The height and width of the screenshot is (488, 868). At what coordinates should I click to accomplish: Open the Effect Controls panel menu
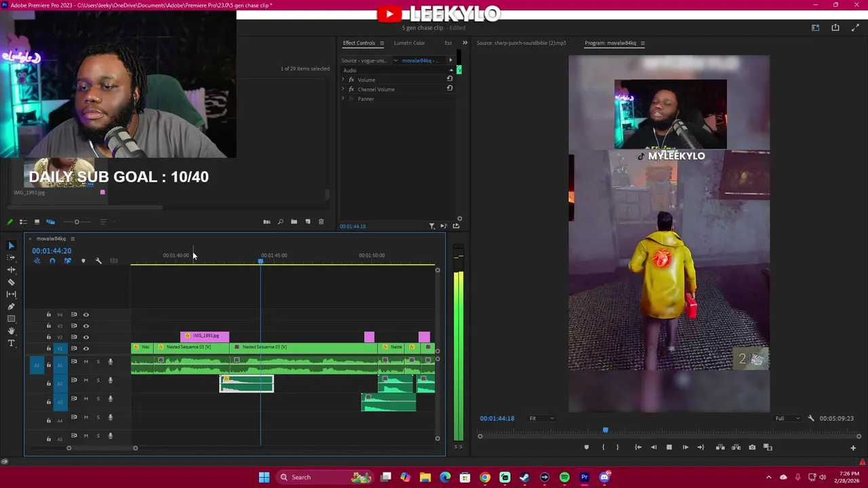tap(381, 43)
